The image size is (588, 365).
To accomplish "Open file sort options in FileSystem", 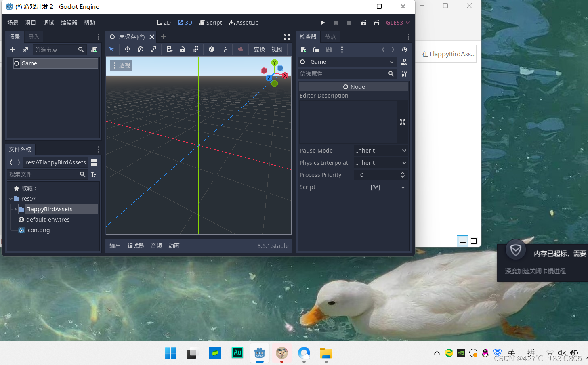I will pyautogui.click(x=94, y=174).
